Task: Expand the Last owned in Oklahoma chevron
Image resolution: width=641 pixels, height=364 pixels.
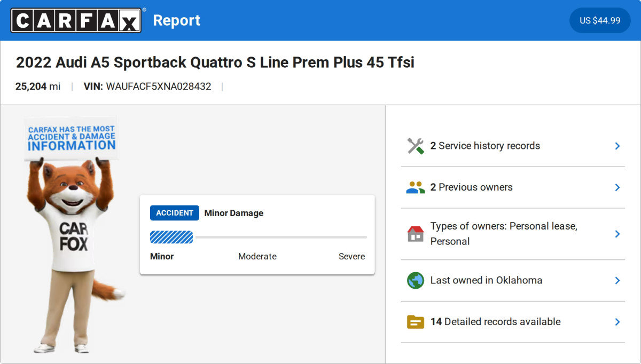Action: pos(617,281)
